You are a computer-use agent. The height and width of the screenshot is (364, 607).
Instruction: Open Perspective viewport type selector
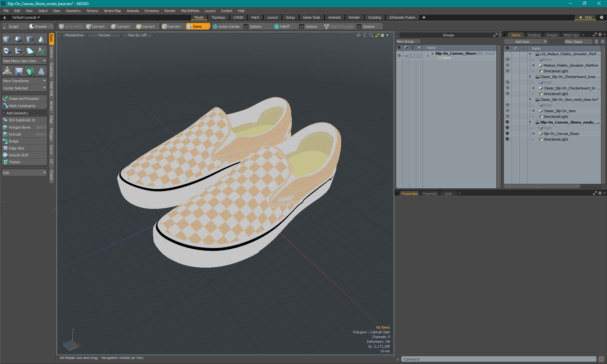coord(74,35)
